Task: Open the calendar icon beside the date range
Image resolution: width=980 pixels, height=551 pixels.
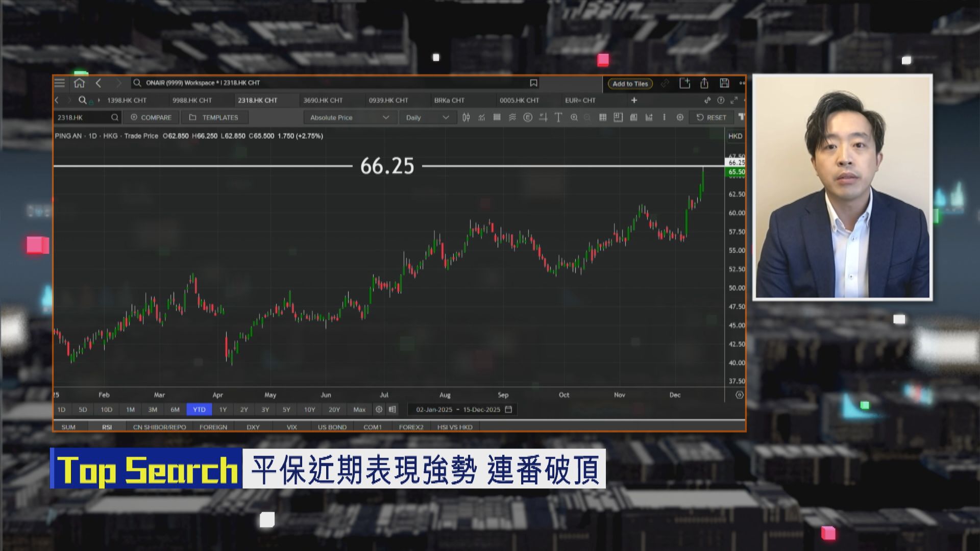Action: point(508,409)
